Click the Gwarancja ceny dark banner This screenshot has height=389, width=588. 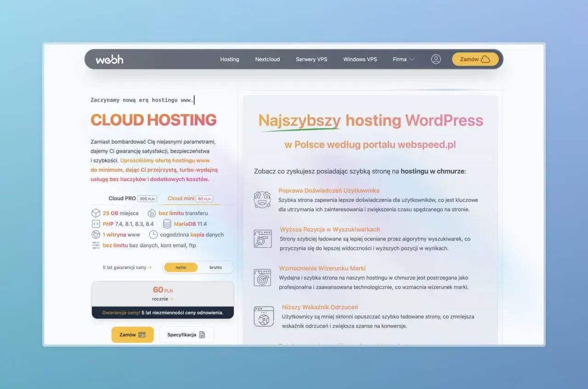coord(163,312)
